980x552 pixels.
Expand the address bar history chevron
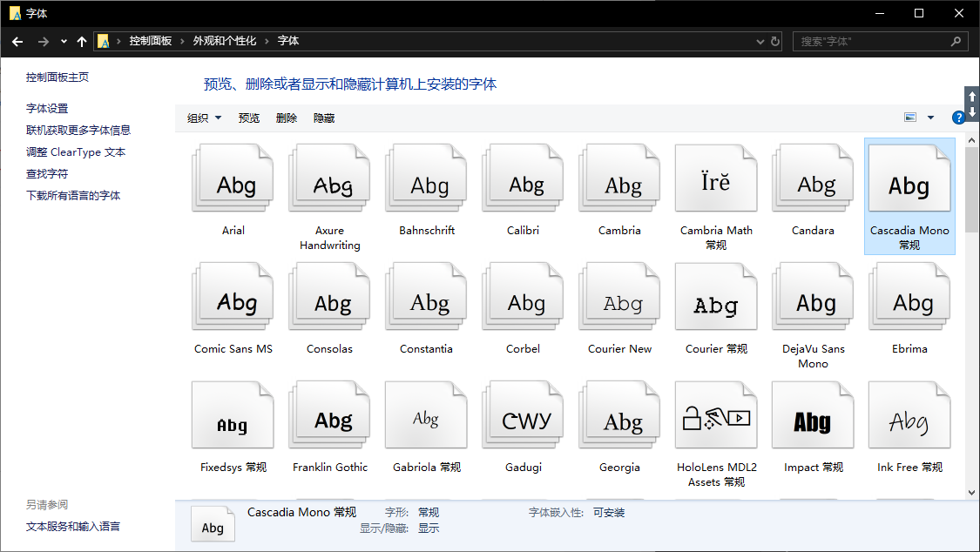pyautogui.click(x=760, y=41)
